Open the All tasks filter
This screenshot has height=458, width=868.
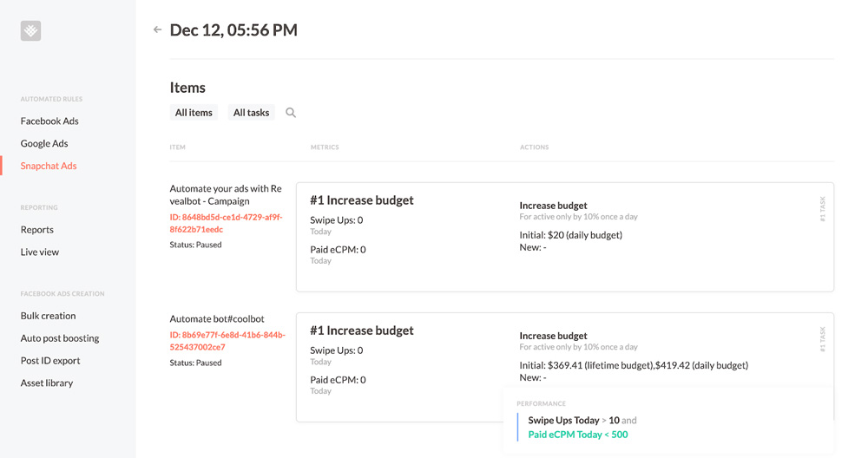[x=251, y=113]
